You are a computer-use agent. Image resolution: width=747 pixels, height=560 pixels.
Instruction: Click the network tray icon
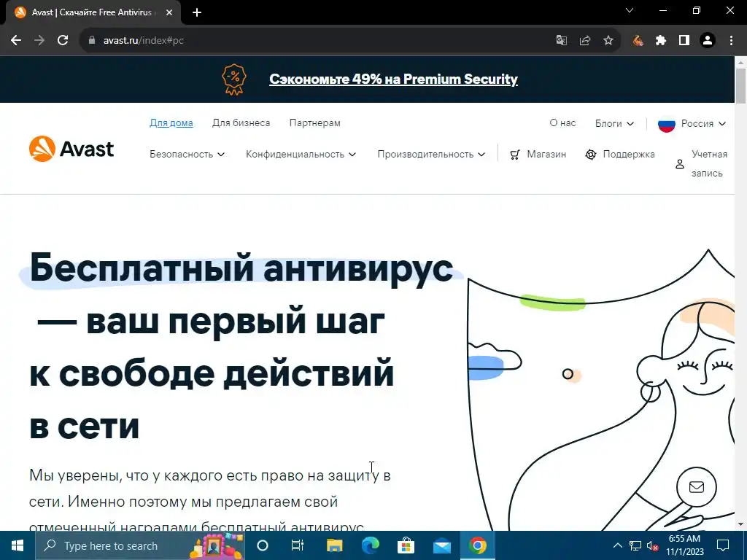(635, 545)
